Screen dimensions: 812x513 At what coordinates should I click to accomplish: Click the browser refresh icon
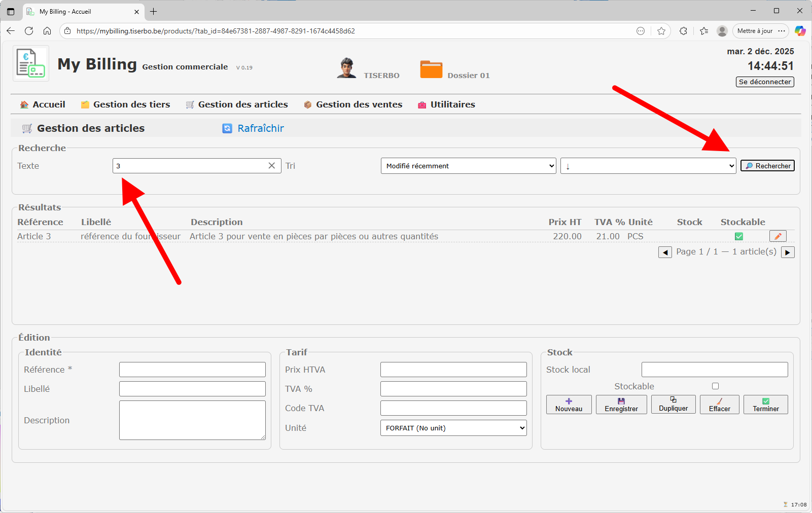[29, 31]
